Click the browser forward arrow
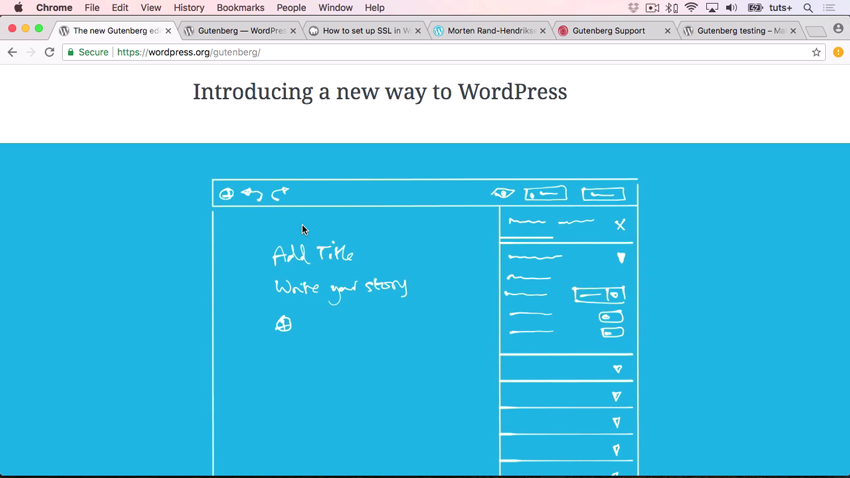 pos(31,52)
